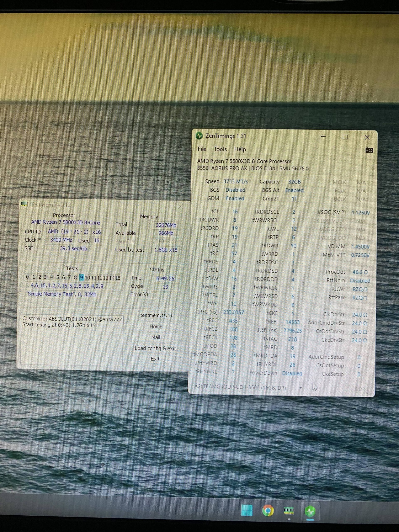Click the Used 16 threads field
This screenshot has width=399, height=532.
click(96, 240)
